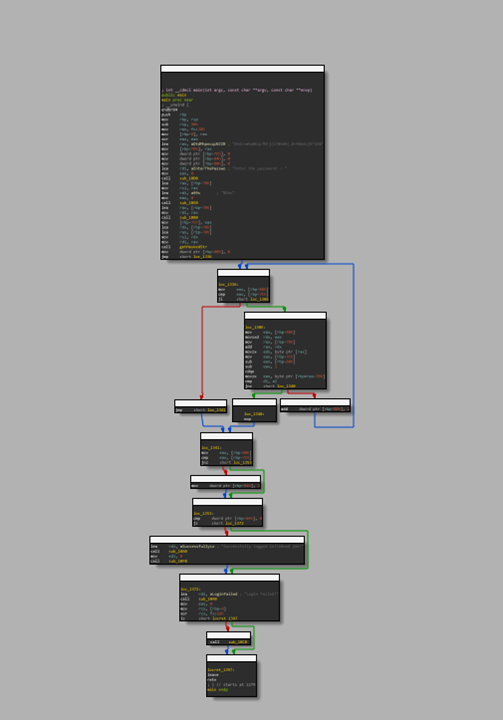This screenshot has height=720, width=503.
Task: Click title bar of the successfully-logged-in node
Action: (227, 540)
